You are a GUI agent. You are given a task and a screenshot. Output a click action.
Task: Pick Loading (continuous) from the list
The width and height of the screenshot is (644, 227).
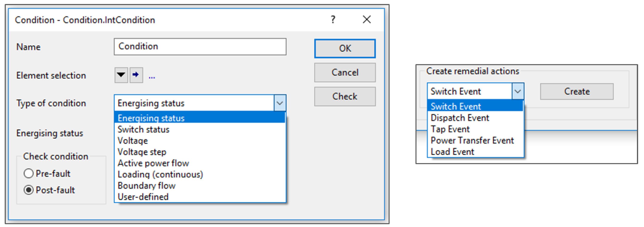click(x=160, y=174)
